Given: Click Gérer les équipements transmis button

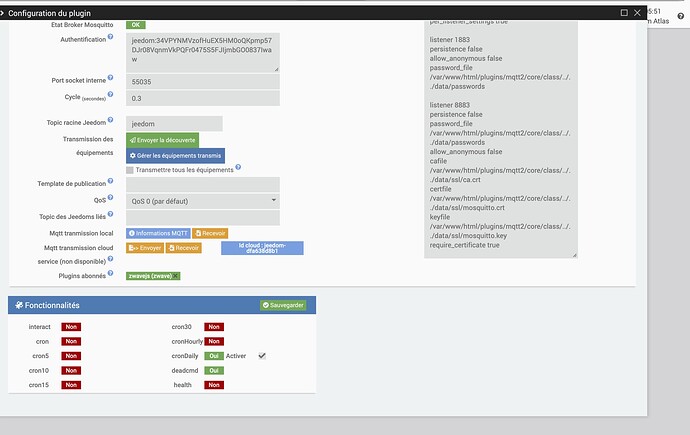Looking at the screenshot, I should [x=176, y=156].
